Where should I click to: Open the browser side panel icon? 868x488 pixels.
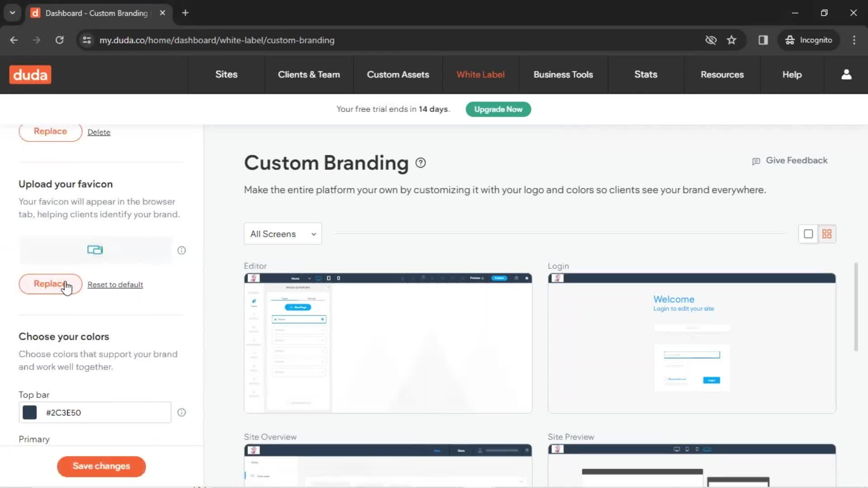[763, 40]
